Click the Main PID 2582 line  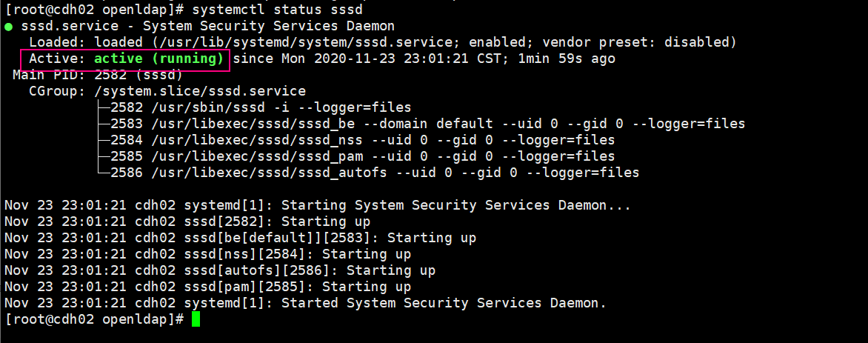click(97, 75)
